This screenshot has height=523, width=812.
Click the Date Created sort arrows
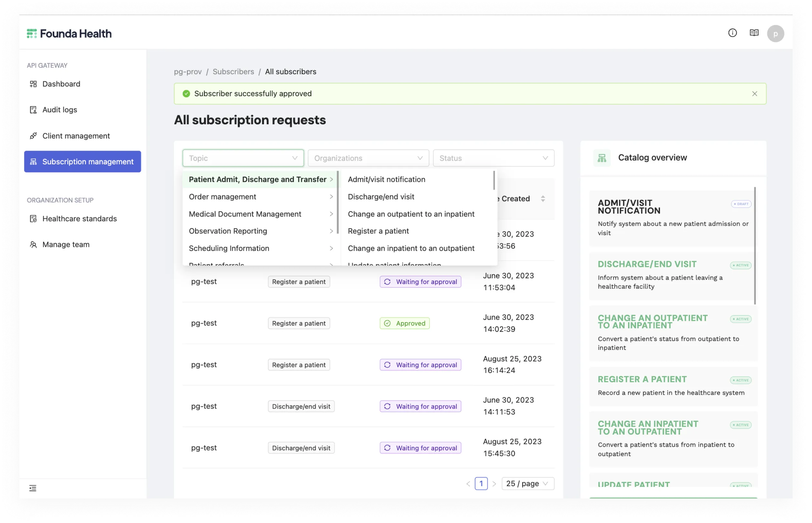pyautogui.click(x=543, y=199)
